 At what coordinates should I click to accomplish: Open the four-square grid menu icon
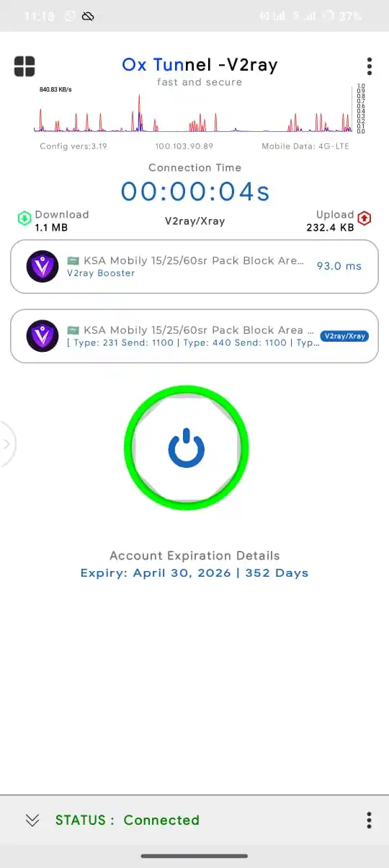click(24, 66)
